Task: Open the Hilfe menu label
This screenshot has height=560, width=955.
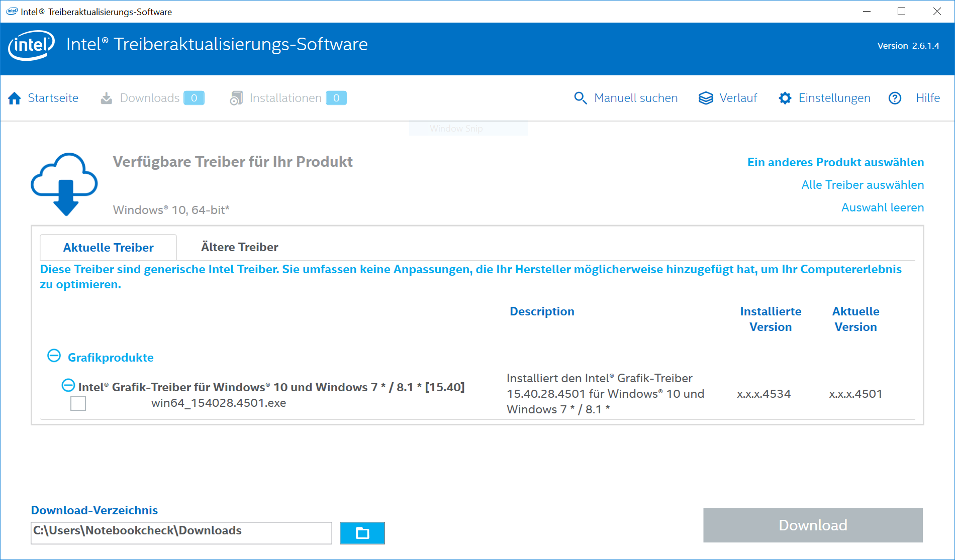Action: tap(928, 98)
